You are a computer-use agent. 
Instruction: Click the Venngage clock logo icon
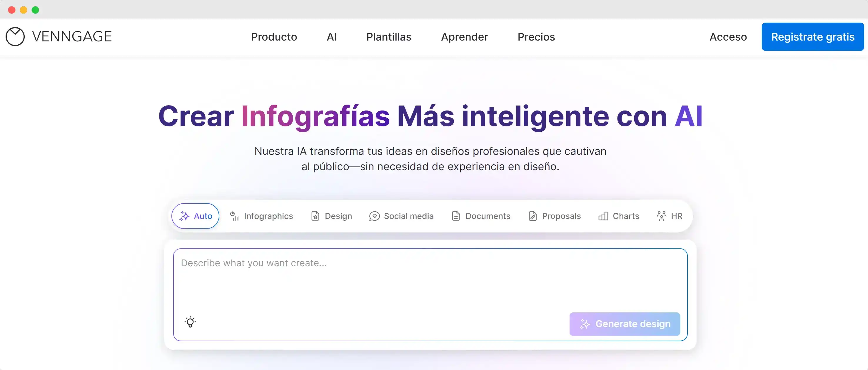(x=15, y=36)
